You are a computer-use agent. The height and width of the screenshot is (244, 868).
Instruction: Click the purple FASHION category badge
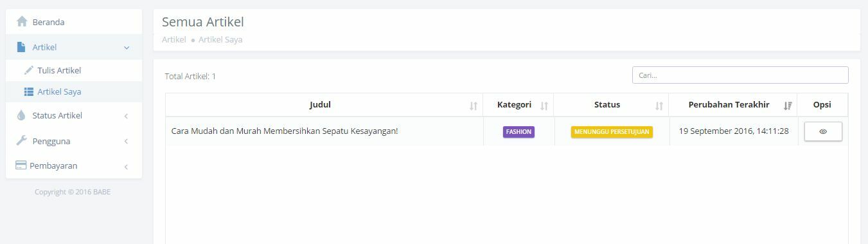click(518, 132)
